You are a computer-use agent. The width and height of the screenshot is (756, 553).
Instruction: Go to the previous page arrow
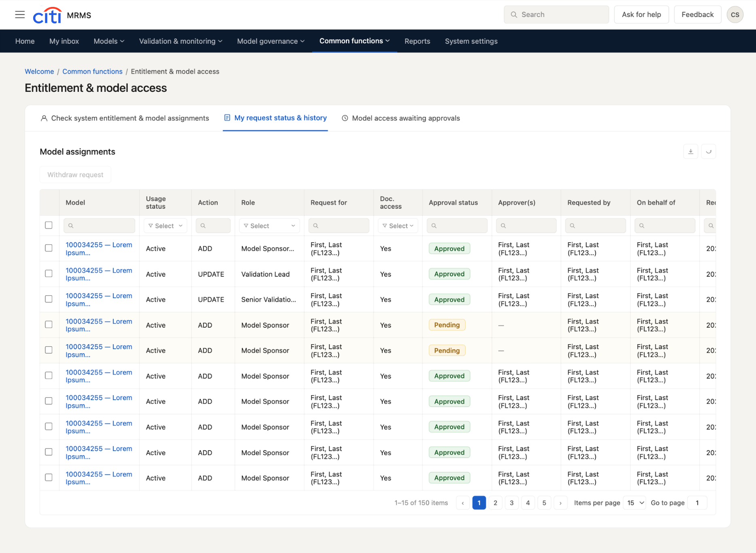click(463, 503)
